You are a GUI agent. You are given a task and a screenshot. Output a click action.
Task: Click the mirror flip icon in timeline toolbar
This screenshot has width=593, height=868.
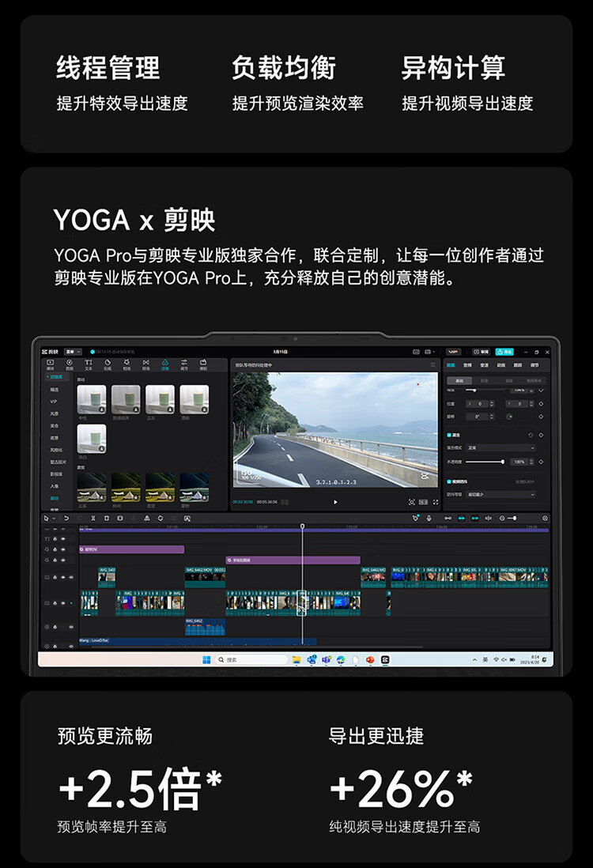pyautogui.click(x=147, y=518)
